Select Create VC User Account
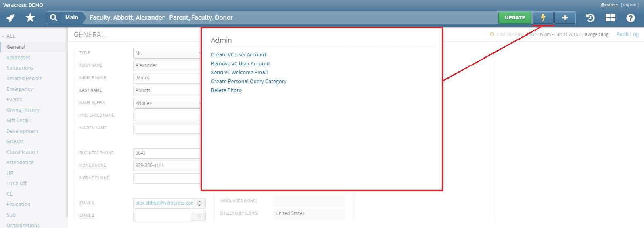Viewport: 644px width, 228px height. click(x=238, y=55)
